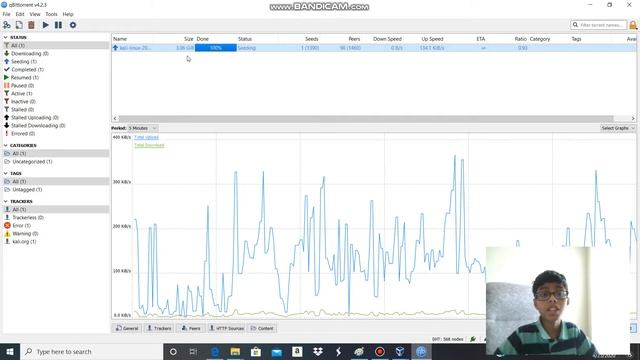Switch to the HTTP Sources tab
The height and width of the screenshot is (360, 640).
226,328
